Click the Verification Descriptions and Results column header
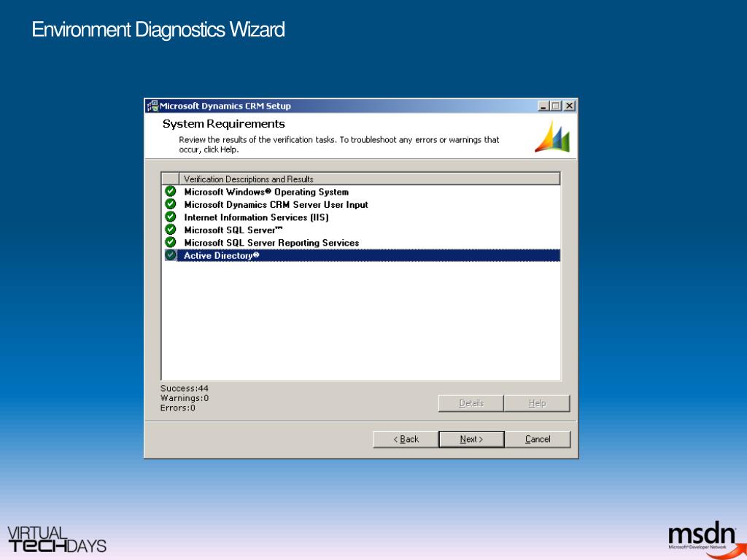Screen dimensions: 747x560 (369, 179)
